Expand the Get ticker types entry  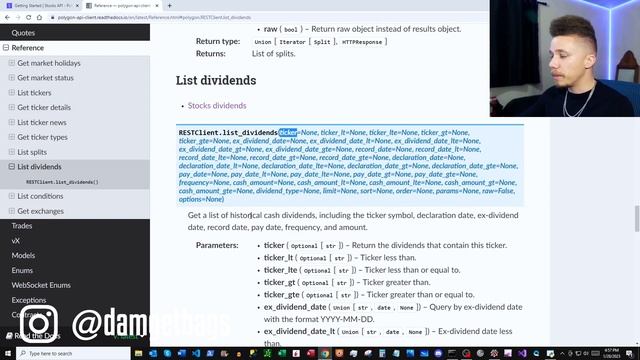[x=11, y=137]
